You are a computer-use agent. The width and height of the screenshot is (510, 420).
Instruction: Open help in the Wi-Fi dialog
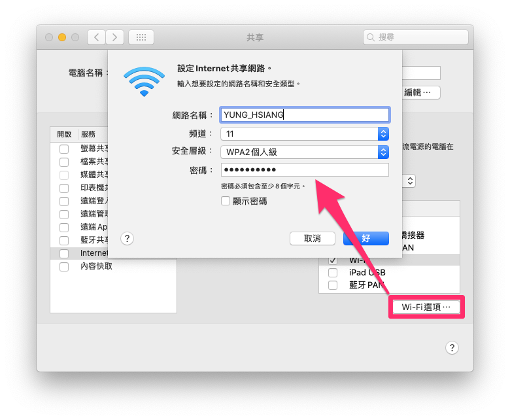click(x=127, y=239)
